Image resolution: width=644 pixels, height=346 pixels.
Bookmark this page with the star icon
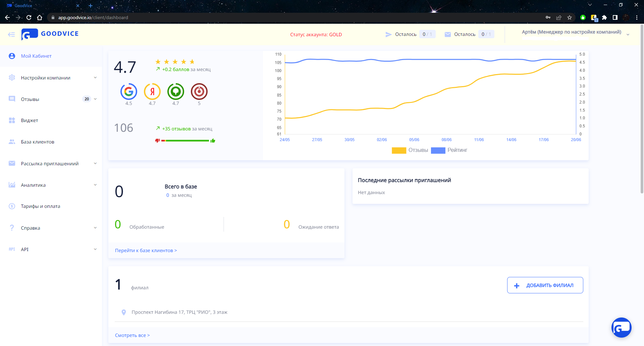click(570, 17)
